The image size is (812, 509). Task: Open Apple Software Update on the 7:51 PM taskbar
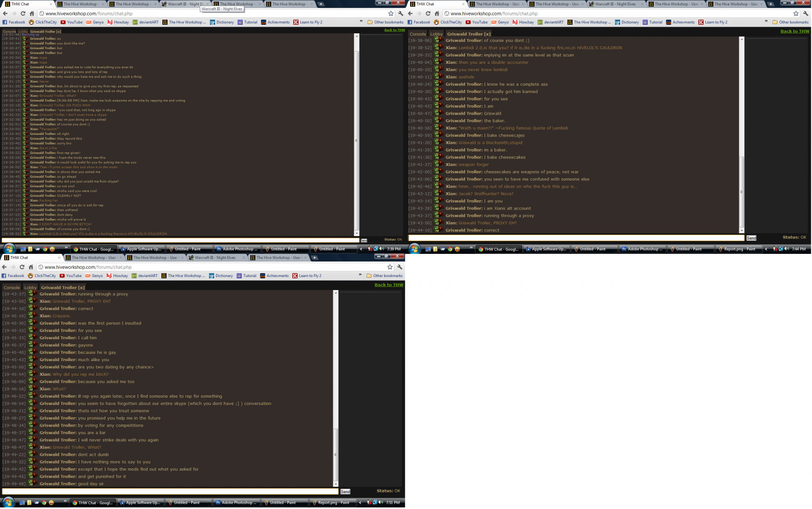click(140, 503)
